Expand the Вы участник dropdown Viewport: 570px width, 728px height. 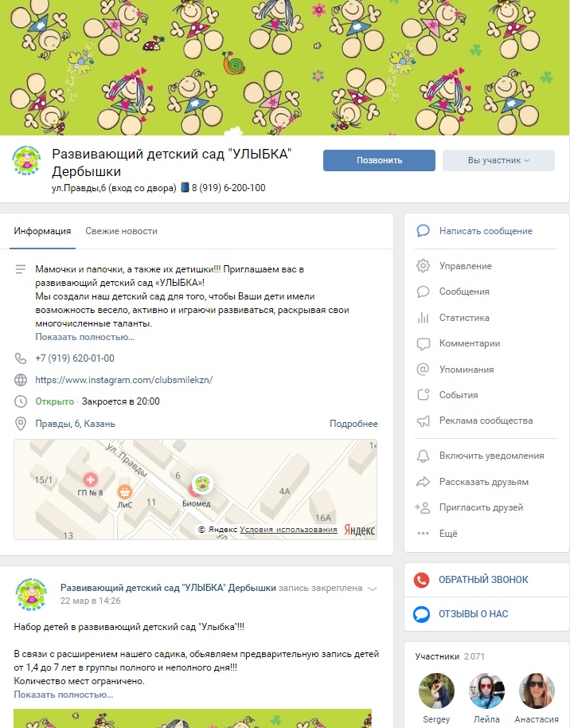click(x=498, y=160)
